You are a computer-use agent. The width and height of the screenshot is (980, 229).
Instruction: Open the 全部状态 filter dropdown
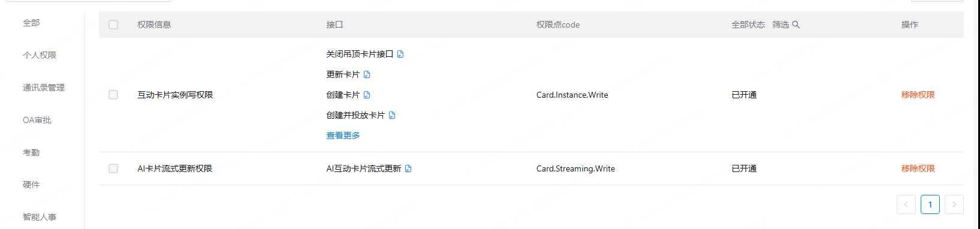[x=748, y=25]
